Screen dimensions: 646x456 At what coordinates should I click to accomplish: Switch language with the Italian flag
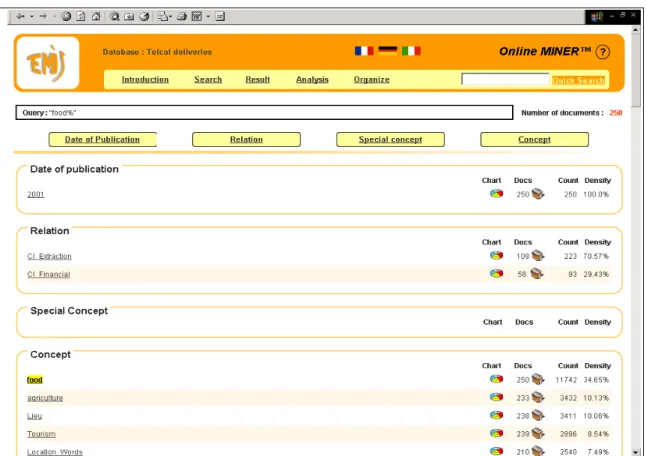point(411,51)
